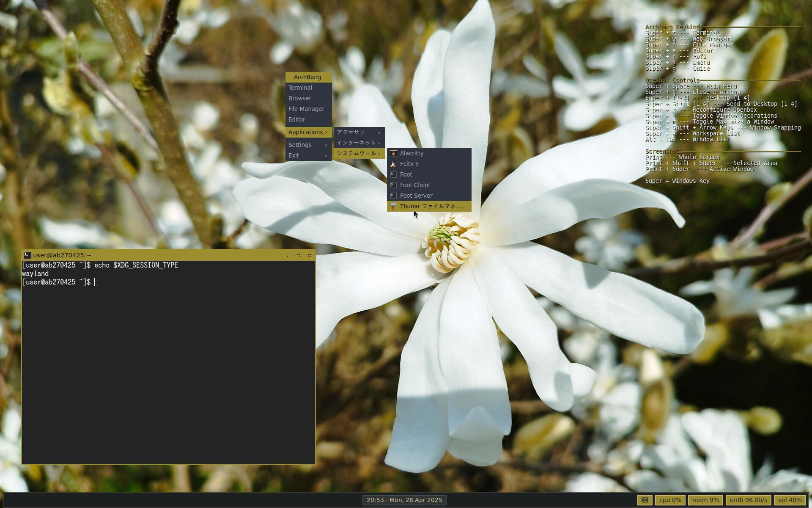Launch Fcitx 5 from the submenu

point(429,164)
